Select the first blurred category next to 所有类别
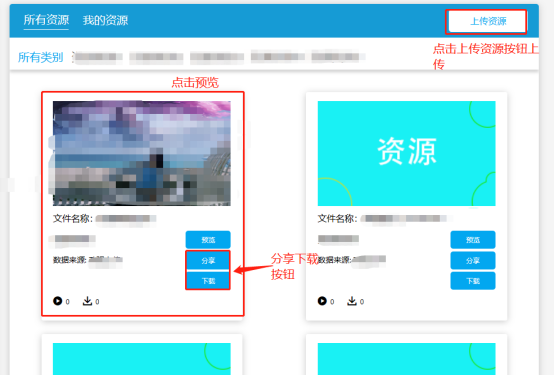Image resolution: width=554 pixels, height=376 pixels. tap(98, 57)
